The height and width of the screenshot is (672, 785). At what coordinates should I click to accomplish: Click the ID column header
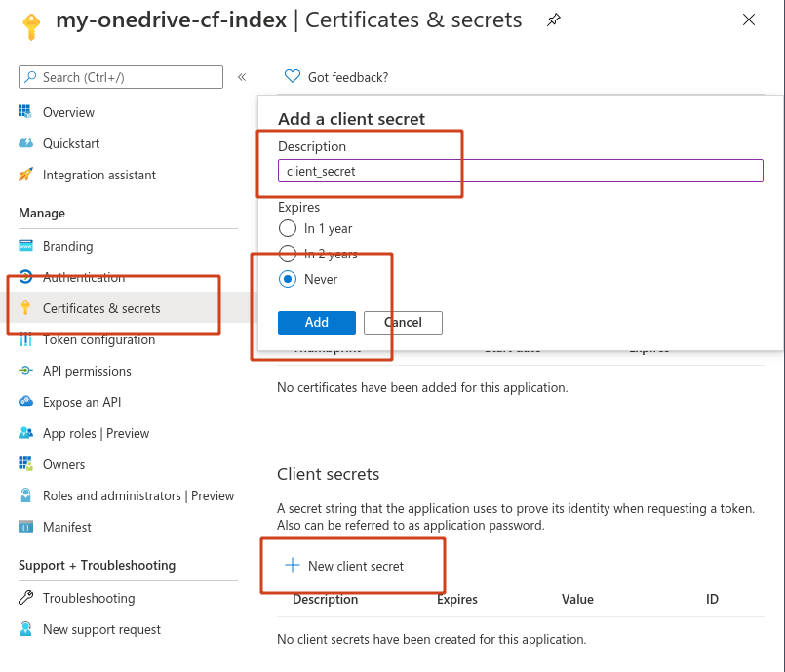pos(712,600)
